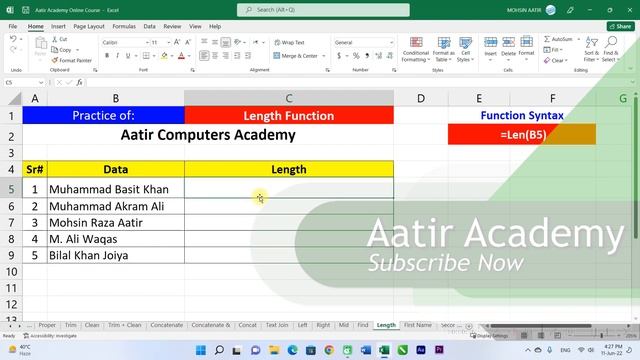Open Cell Styles gallery
The height and width of the screenshot is (360, 640).
(465, 49)
